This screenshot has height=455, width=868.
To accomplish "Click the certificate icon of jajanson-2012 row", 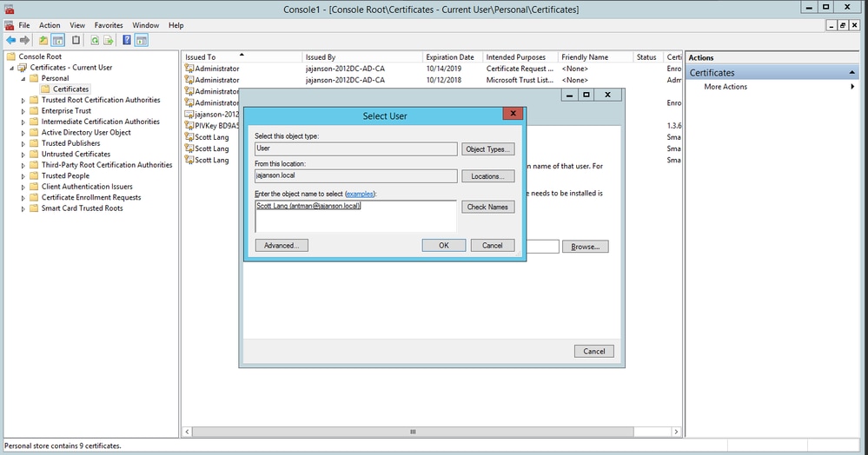I will pyautogui.click(x=189, y=114).
